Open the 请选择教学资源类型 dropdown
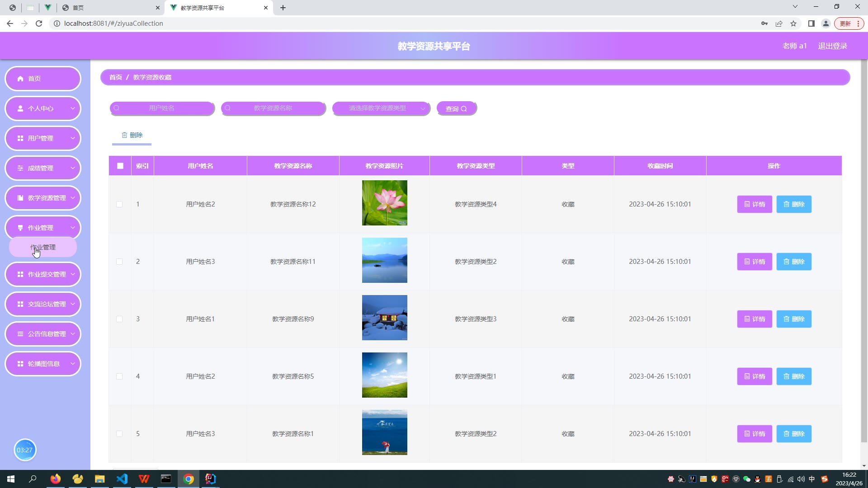 click(381, 108)
